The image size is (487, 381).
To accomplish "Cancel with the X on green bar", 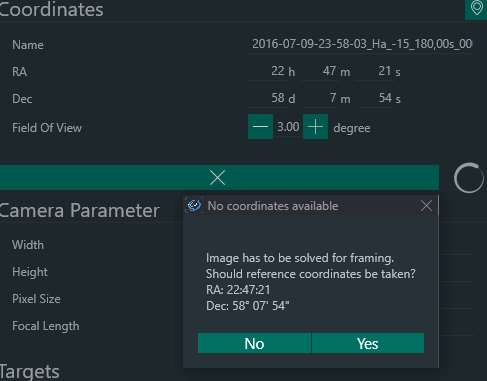I will 218,177.
